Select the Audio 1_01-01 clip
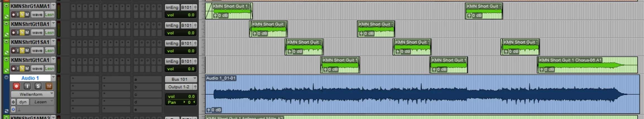This screenshot has width=644, height=119. pos(422,94)
